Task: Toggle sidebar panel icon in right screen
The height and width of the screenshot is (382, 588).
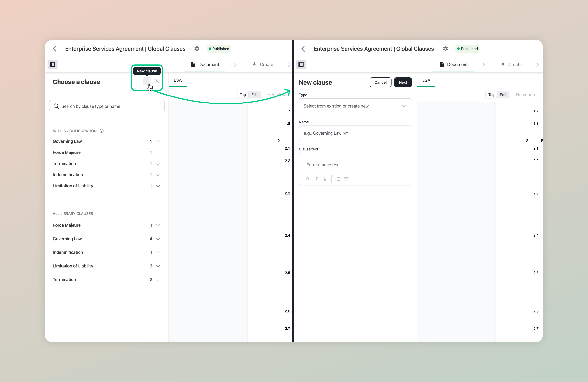Action: click(301, 65)
